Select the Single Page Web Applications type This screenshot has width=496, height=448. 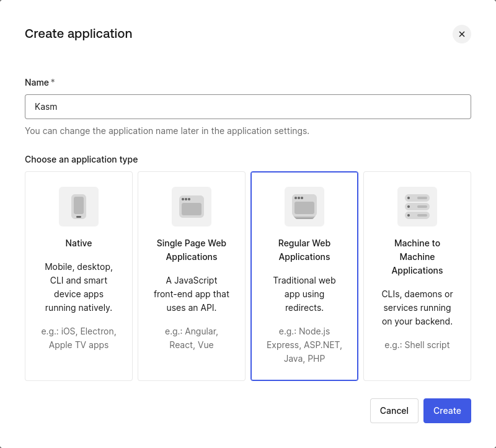pos(191,276)
